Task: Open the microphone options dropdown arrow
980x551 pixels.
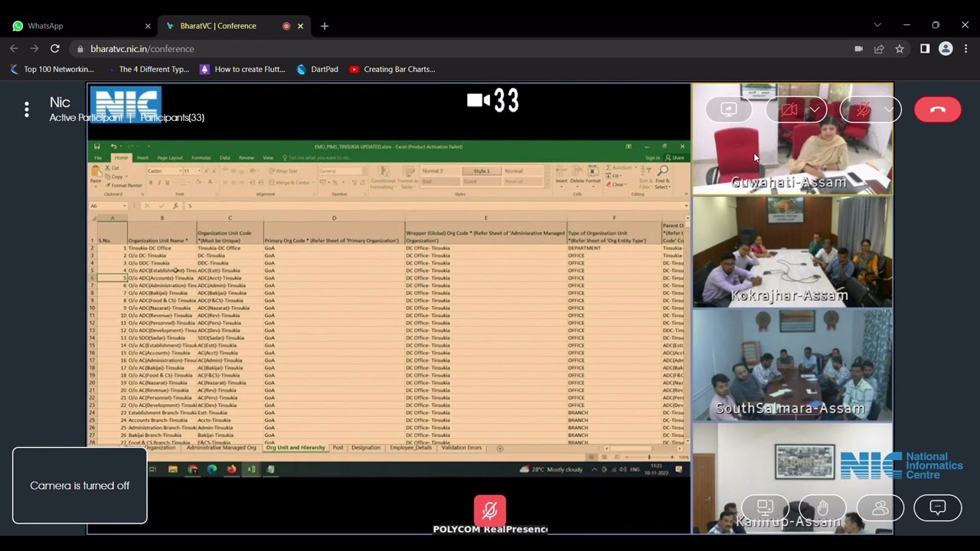Action: coord(889,109)
